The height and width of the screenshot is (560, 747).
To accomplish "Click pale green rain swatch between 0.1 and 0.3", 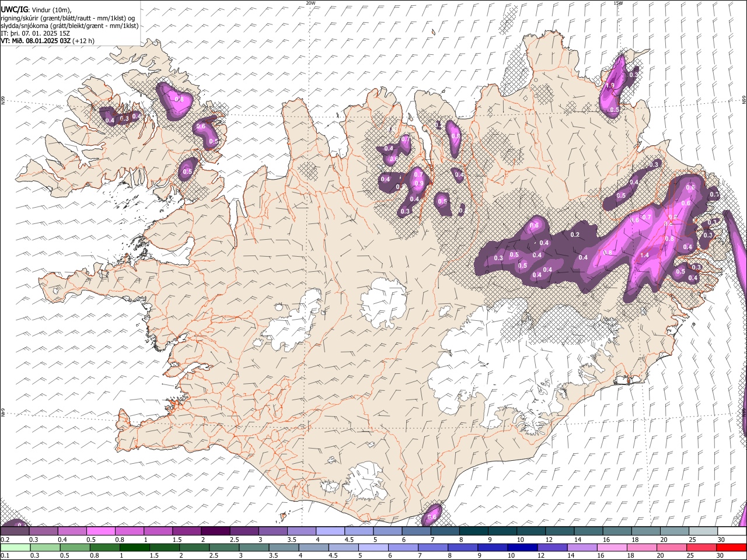I will (x=15, y=547).
